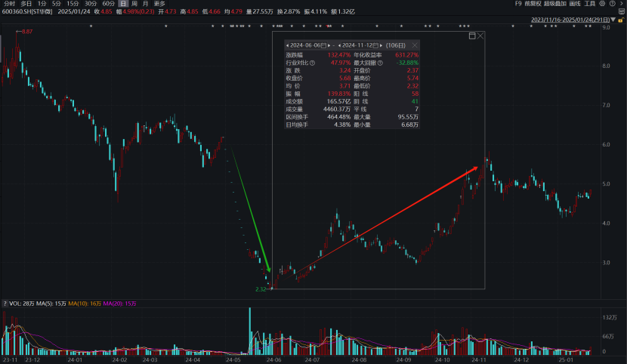627x364 pixels.
Task: Switch to the 60分 period tab
Action: tap(108, 4)
